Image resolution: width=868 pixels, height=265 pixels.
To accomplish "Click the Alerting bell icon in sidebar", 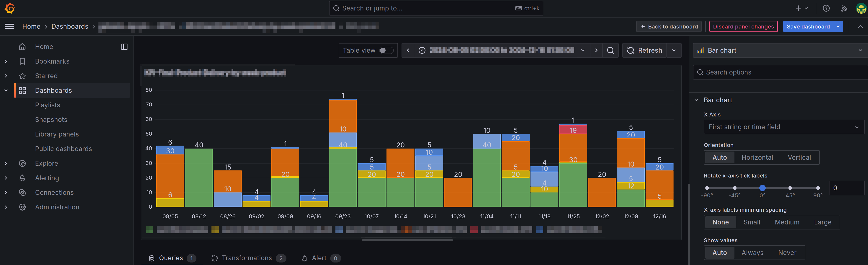I will 22,178.
